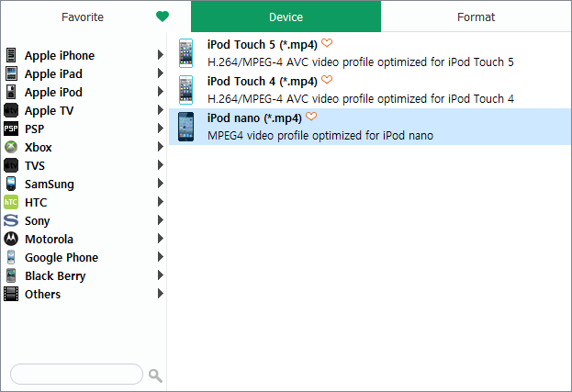Open the Sony category label
The image size is (572, 392).
38,221
